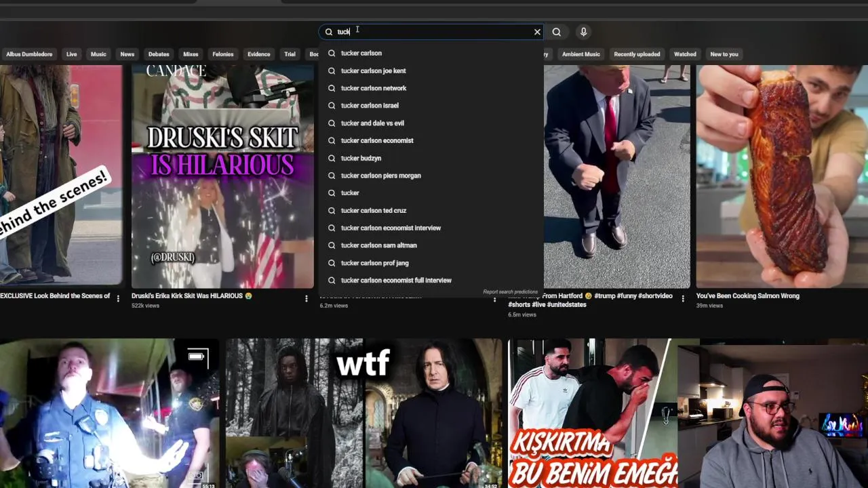This screenshot has width=868, height=488.
Task: Choose suggestion 'tucker carlson israel'
Action: pyautogui.click(x=431, y=106)
